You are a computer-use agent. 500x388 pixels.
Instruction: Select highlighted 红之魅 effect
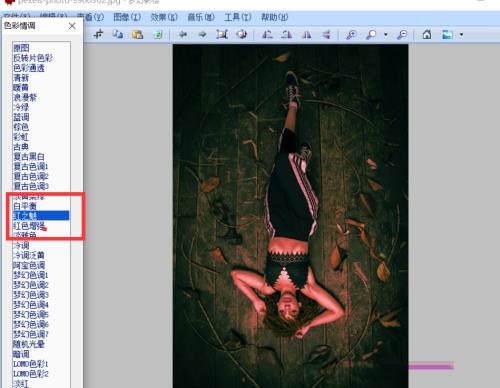pyautogui.click(x=41, y=216)
